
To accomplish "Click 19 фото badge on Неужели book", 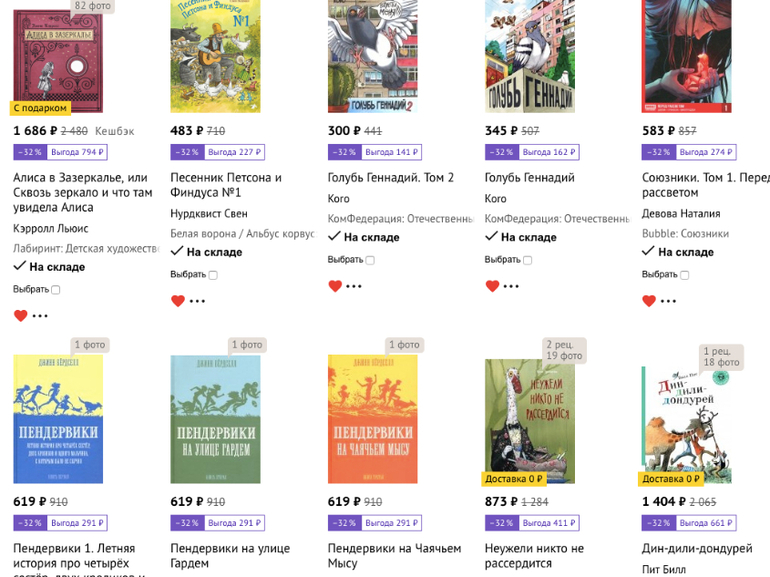I will coord(564,356).
